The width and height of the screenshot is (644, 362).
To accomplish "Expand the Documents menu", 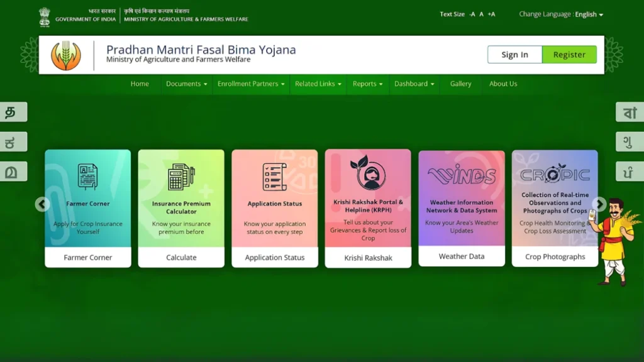I will click(x=186, y=84).
